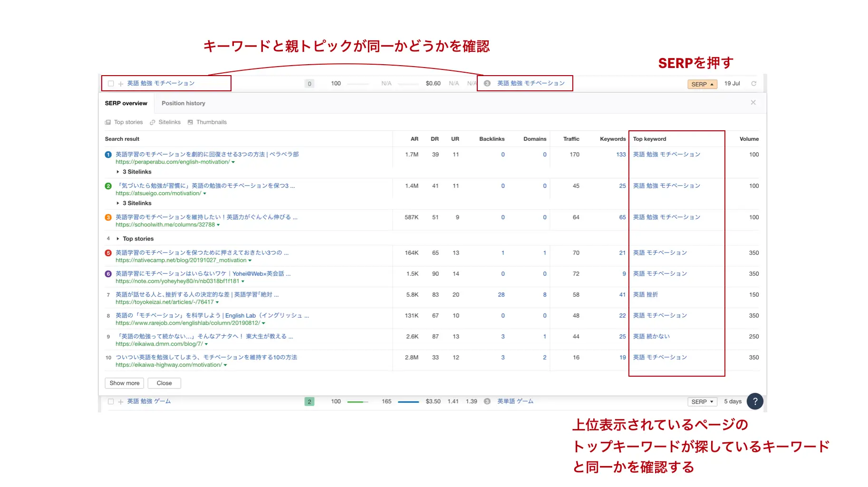868x487 pixels.
Task: Open URL dropdown for eikaiwa.dmm.com/blog/7
Action: click(206, 344)
